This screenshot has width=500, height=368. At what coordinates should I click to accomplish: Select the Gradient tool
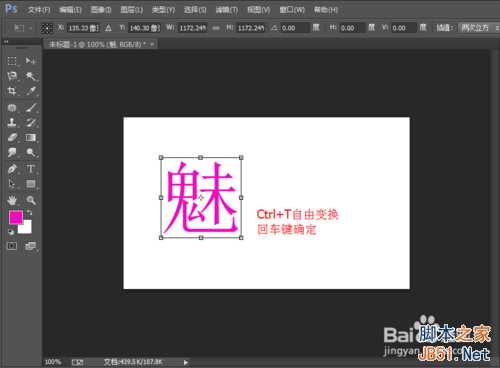tap(30, 137)
